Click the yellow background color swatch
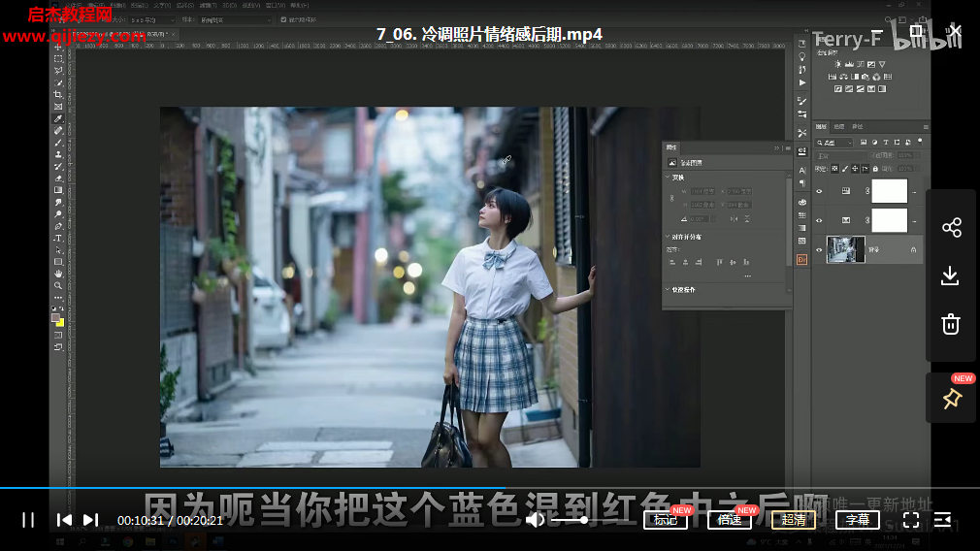This screenshot has width=980, height=551. click(60, 323)
